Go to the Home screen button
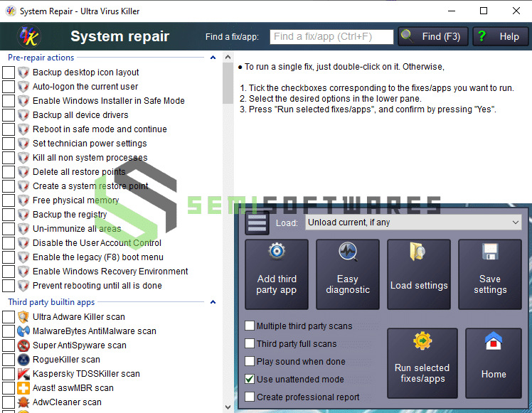 click(494, 363)
